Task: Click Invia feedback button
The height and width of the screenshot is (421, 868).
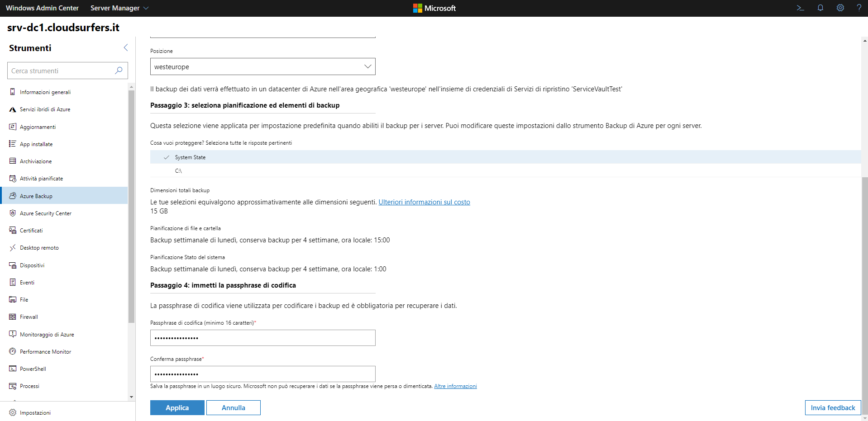Action: click(833, 407)
